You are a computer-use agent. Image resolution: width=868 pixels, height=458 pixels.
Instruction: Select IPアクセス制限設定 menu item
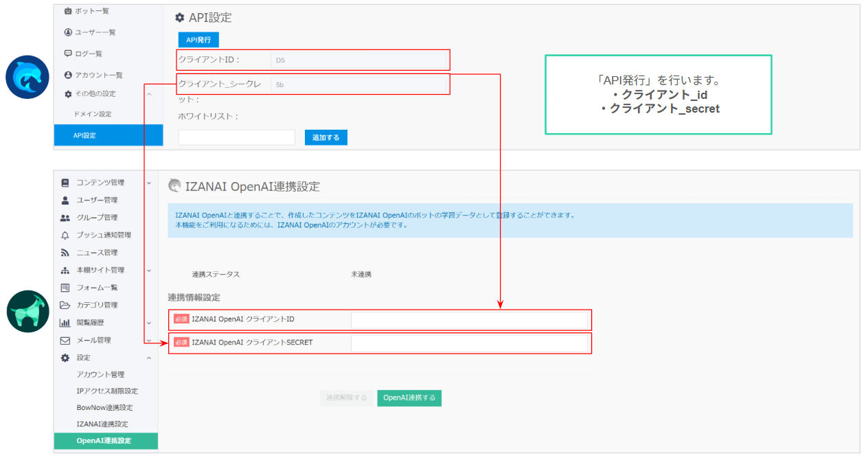click(x=107, y=391)
